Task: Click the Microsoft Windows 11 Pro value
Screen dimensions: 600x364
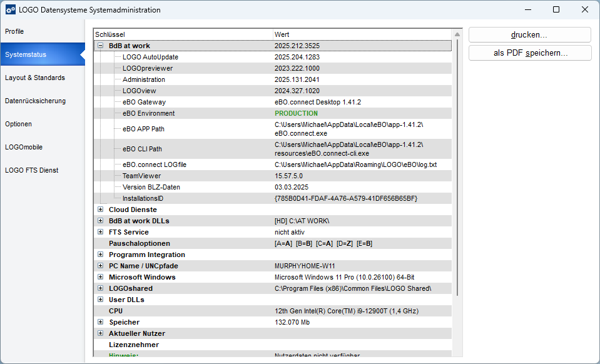Action: pyautogui.click(x=344, y=277)
